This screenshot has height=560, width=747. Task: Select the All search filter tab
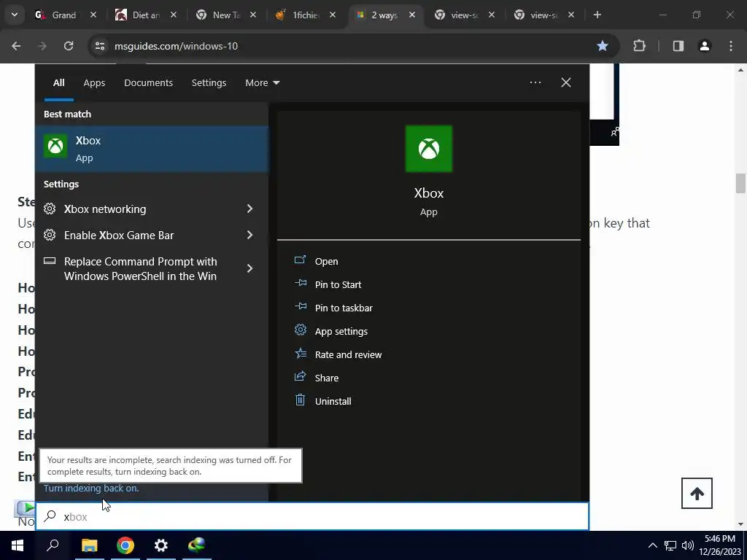58,82
